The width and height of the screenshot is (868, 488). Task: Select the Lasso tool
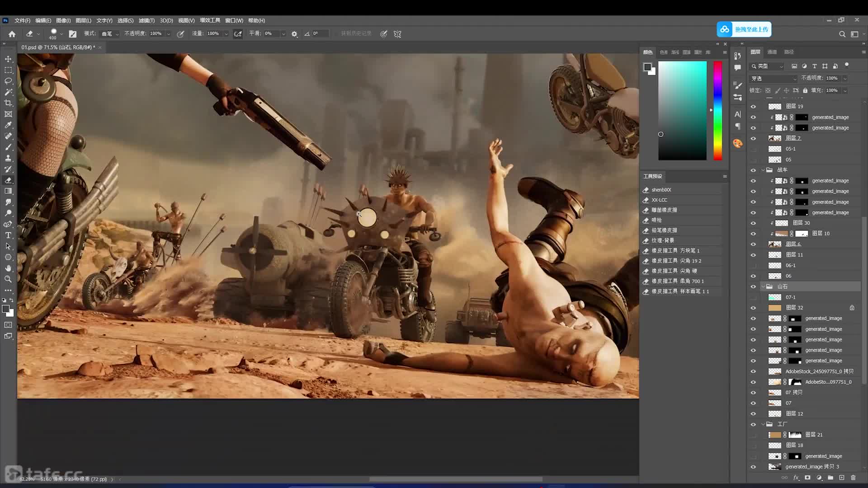click(x=8, y=81)
